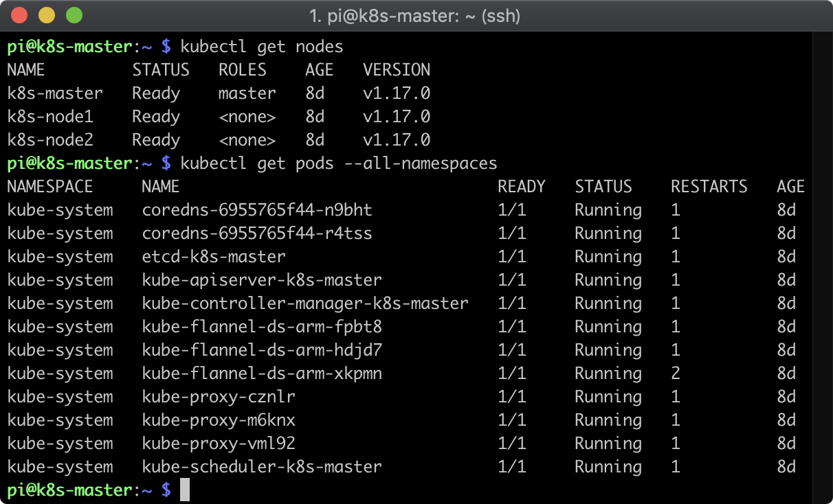Viewport: 833px width, 504px height.
Task: Zoom the window with the green button
Action: (x=73, y=15)
